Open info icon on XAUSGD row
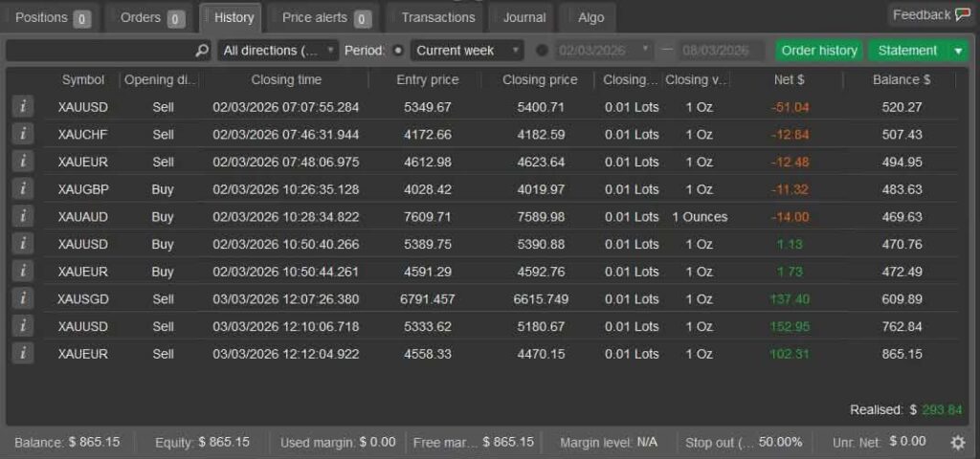Viewport: 980px width, 459px height. pos(22,299)
